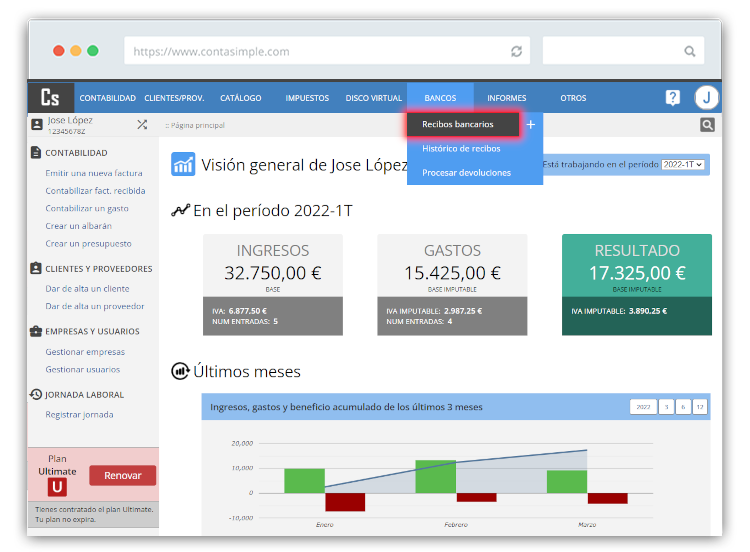
Task: Click the Renovar button
Action: (122, 475)
